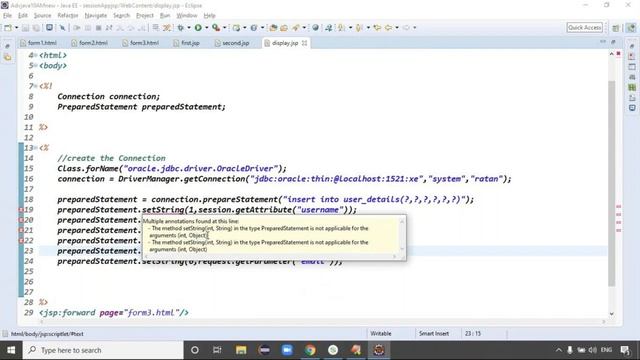Click the error marker on line 22
The width and height of the screenshot is (640, 360).
21,241
